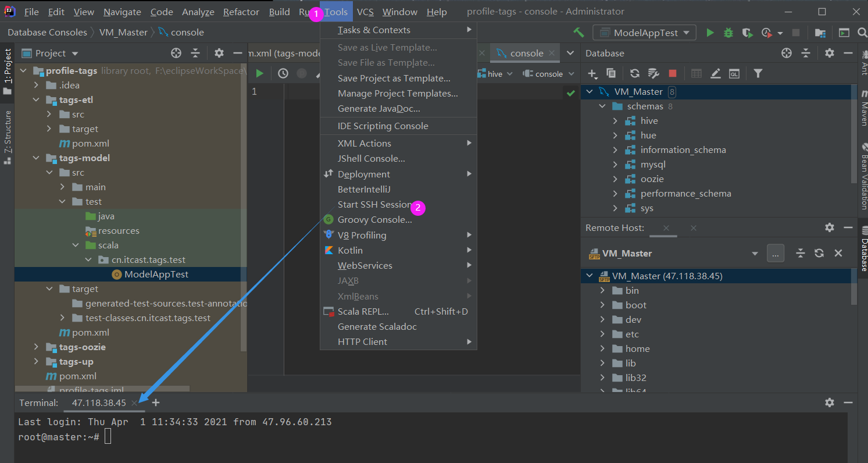
Task: Collapse the schemas folder in Database
Action: pyautogui.click(x=602, y=106)
